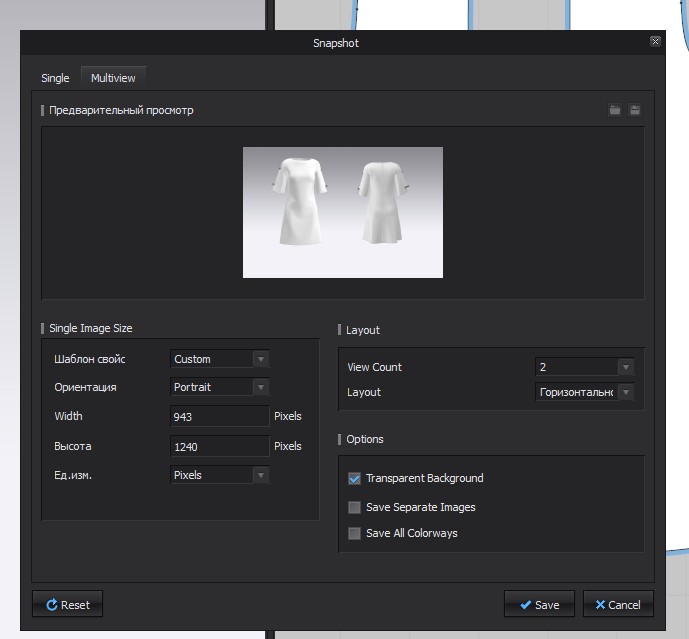
Task: Click the open folder icon above preview
Action: pyautogui.click(x=615, y=110)
